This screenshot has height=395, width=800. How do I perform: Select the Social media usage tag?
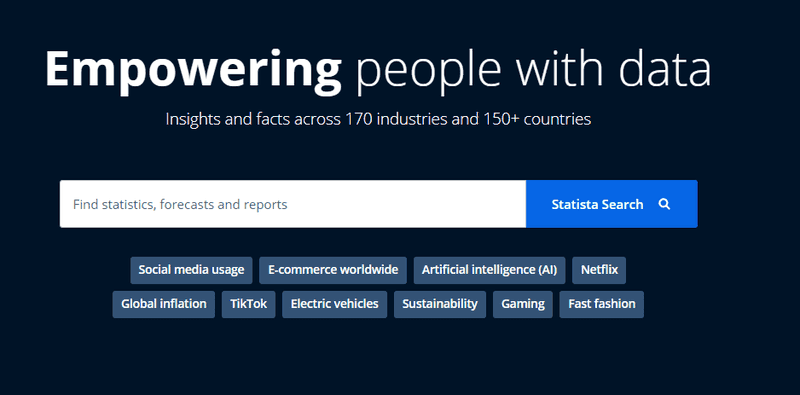(191, 270)
